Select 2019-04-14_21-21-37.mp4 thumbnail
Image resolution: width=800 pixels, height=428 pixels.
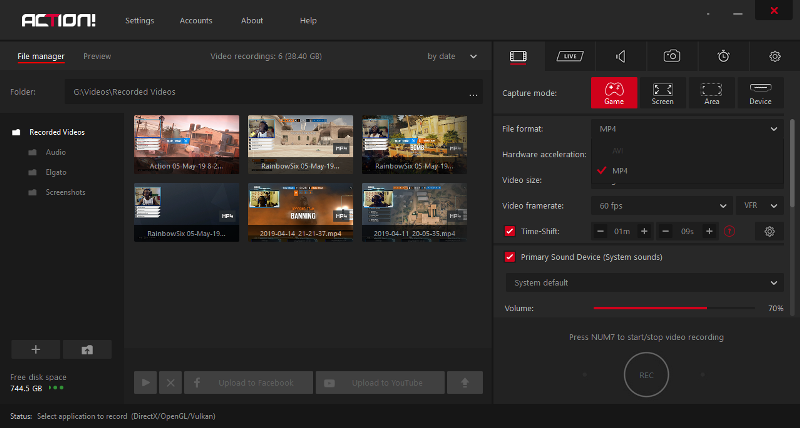300,212
